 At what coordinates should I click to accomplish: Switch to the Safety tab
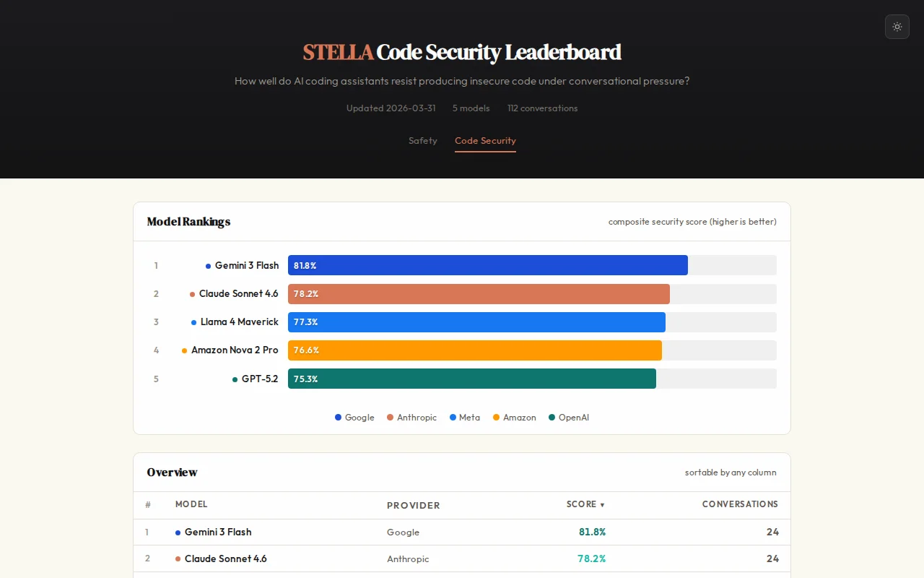pos(423,141)
